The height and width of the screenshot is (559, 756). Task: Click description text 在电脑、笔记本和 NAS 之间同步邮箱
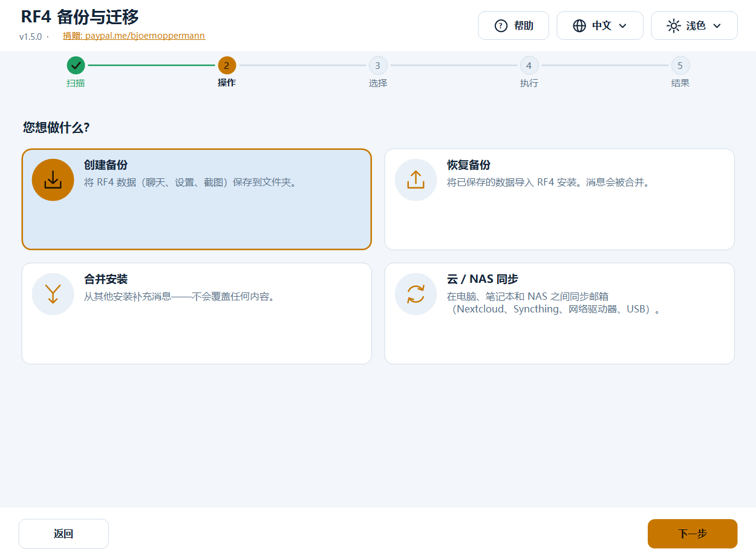[x=527, y=296]
